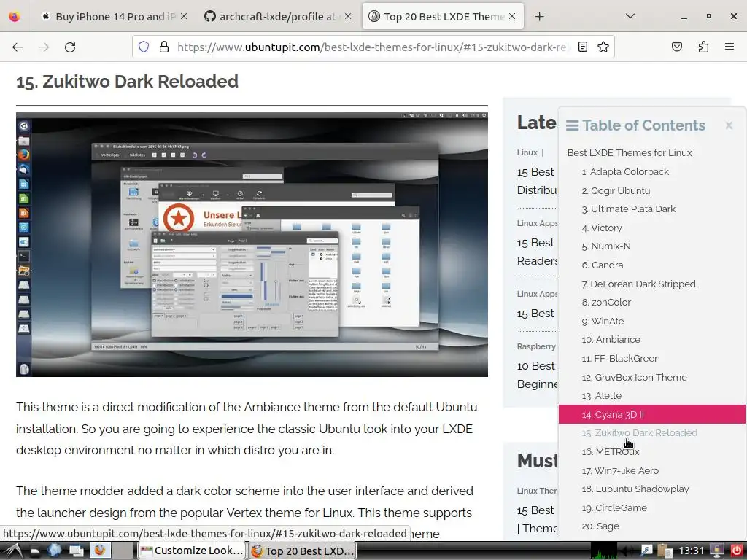Close the Table of Contents panel
The image size is (747, 560).
[729, 125]
